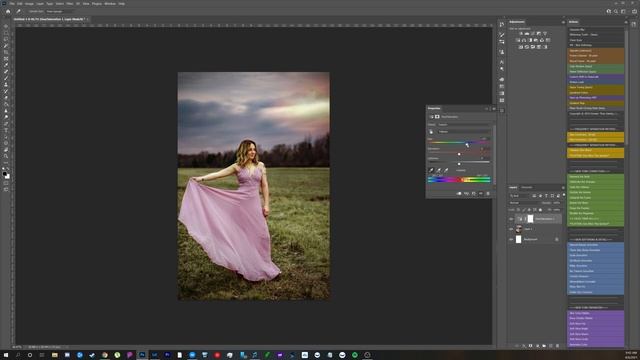
Task: Open the Preset dropdown in Properties panel
Action: [464, 124]
